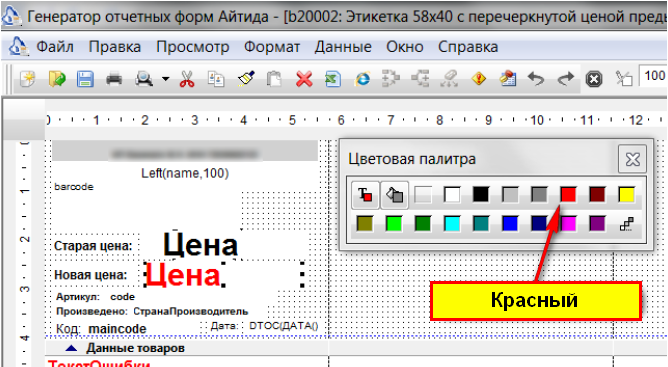The height and width of the screenshot is (367, 668).
Task: Select the Left(name,100) field
Action: 185,173
